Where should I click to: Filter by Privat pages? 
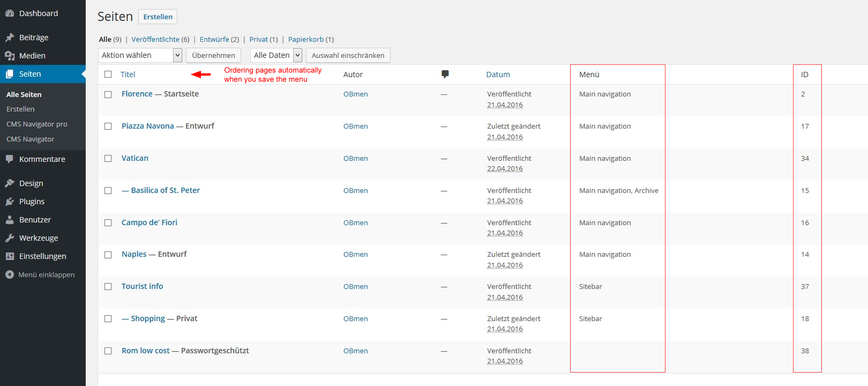point(259,39)
